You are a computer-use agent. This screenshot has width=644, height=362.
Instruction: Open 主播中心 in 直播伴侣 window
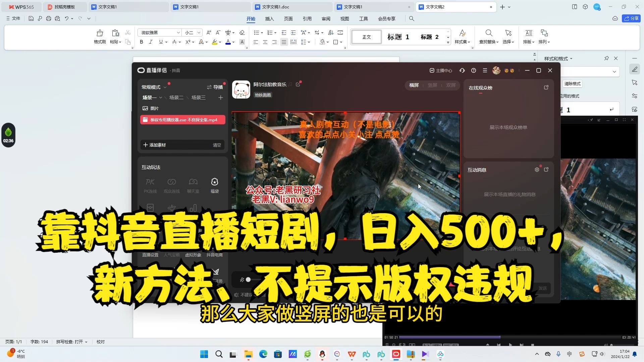pos(441,70)
